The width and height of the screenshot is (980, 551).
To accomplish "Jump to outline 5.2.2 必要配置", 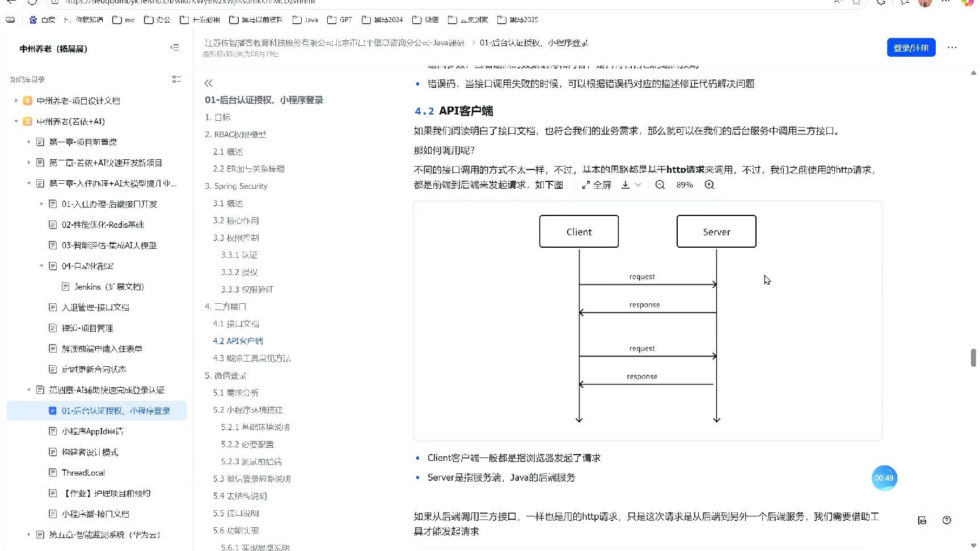I will coord(247,444).
